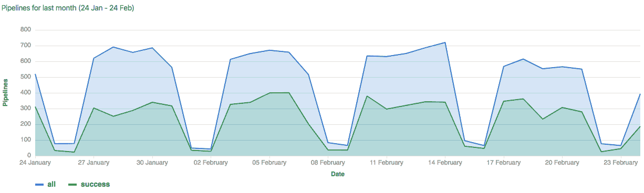Screen dimensions: 644x193
Task: Click the 'Pipelines' y-axis title
Action: 5,93
